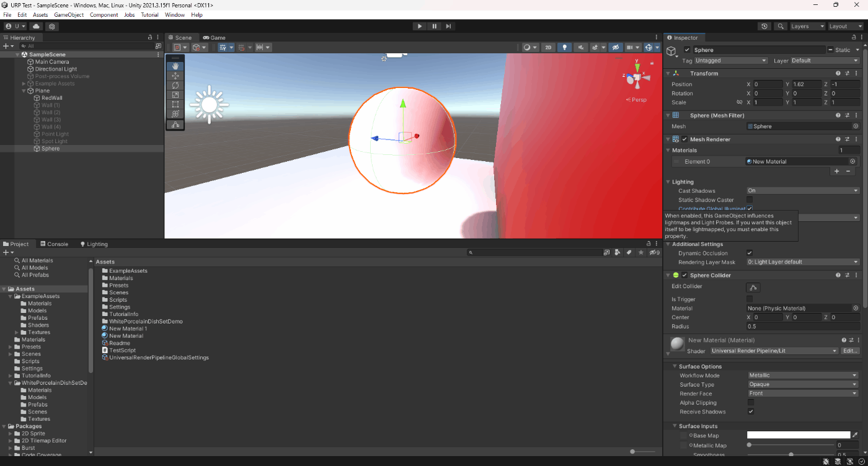The width and height of the screenshot is (868, 466).
Task: Open Rendering Layer Mask dropdown
Action: pyautogui.click(x=803, y=262)
